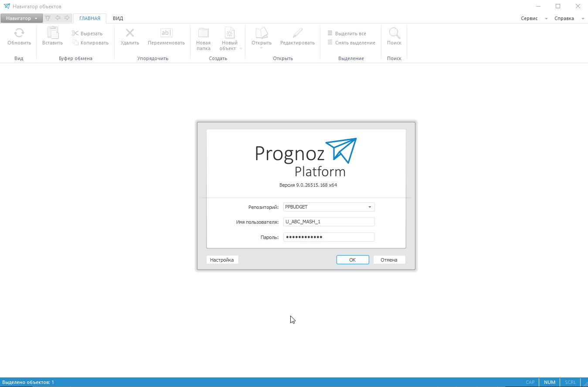Click the Обновить refresh icon
Viewport: 588px width, 387px height.
coord(19,33)
